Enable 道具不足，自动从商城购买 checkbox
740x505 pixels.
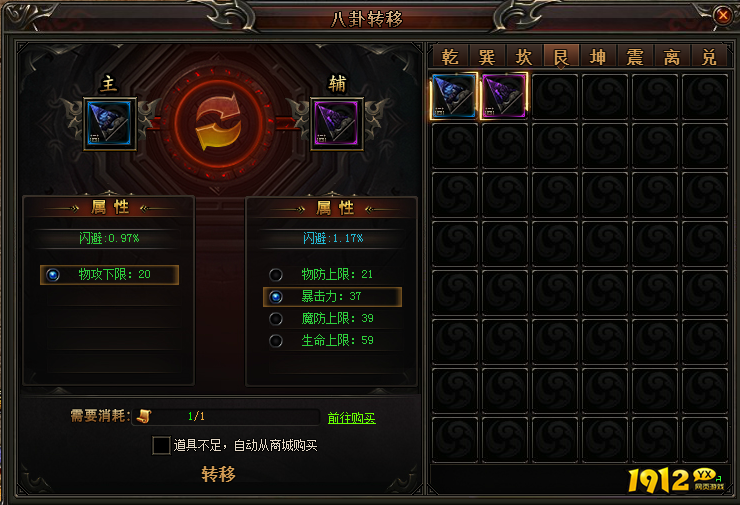161,445
